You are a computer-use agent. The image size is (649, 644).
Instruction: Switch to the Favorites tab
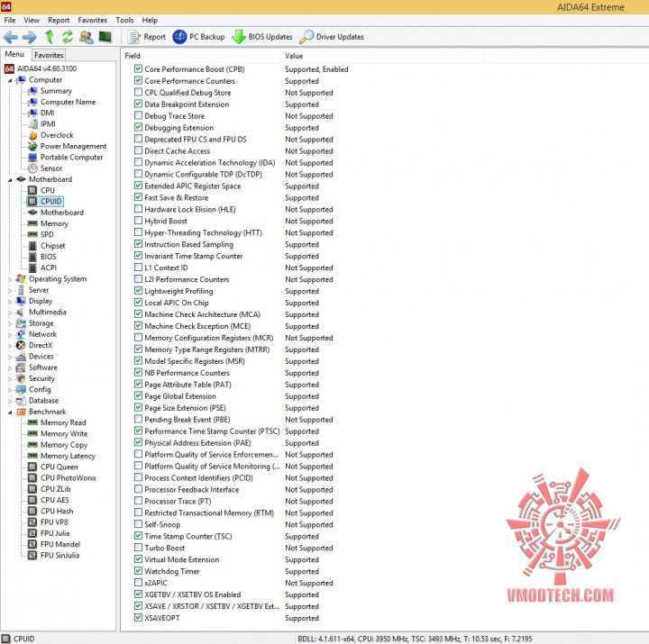49,55
